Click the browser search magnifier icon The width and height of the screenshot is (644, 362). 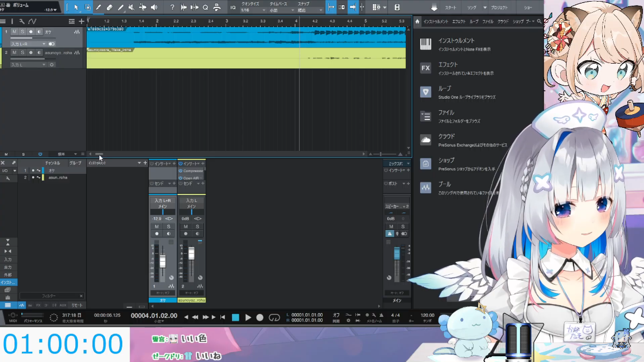(x=540, y=21)
